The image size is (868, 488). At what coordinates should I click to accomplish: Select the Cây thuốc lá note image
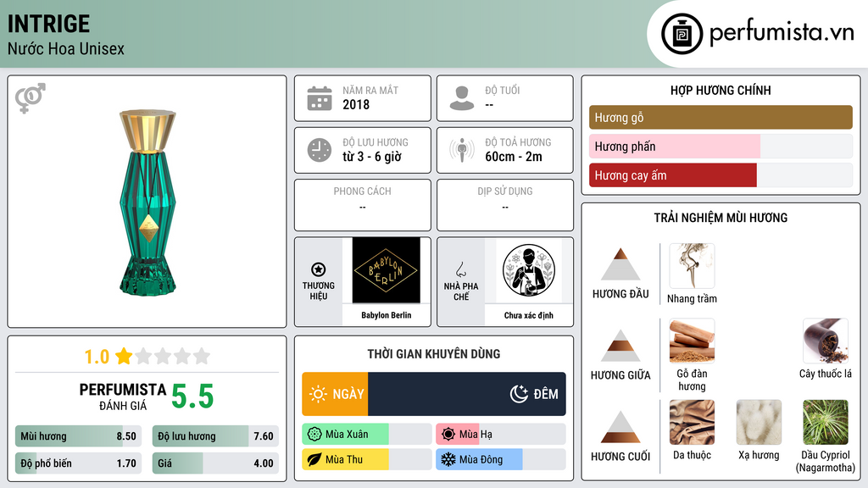826,341
